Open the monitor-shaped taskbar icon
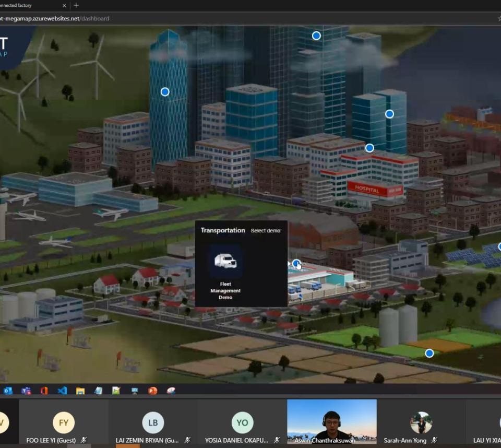 (135, 391)
